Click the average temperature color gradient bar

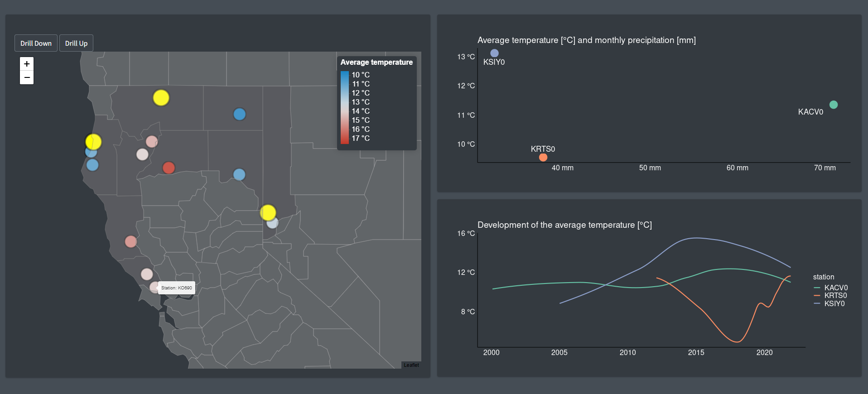pyautogui.click(x=345, y=107)
